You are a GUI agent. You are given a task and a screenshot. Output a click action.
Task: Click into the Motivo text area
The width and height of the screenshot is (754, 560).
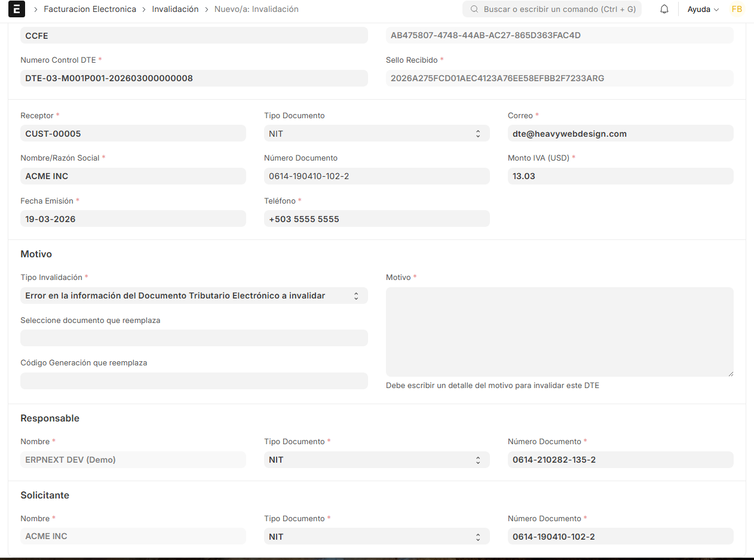(x=559, y=332)
